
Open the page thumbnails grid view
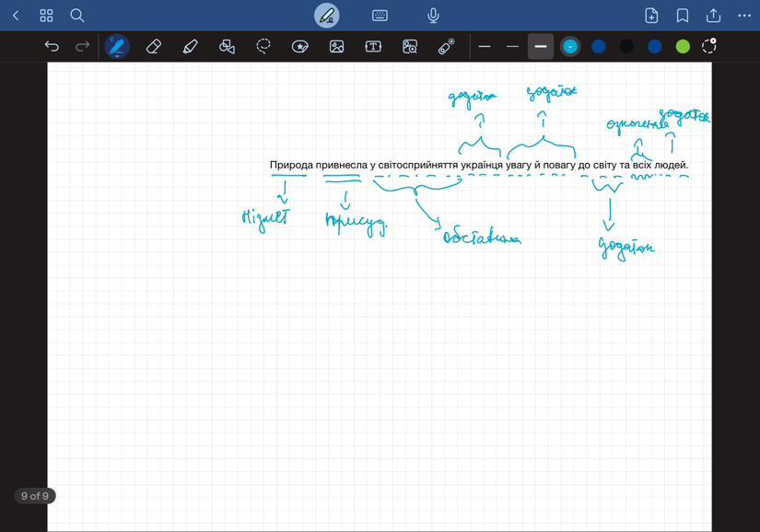point(46,16)
